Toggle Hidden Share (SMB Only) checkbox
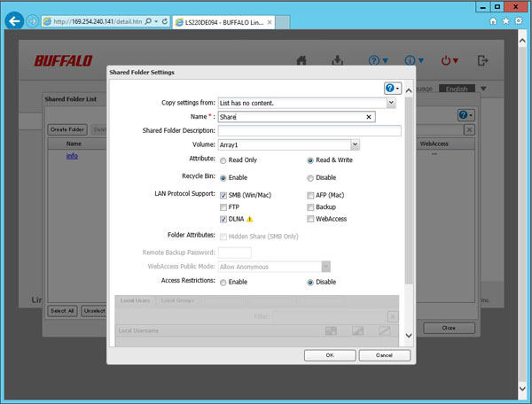Viewport: 532px width, 404px height. click(223, 237)
